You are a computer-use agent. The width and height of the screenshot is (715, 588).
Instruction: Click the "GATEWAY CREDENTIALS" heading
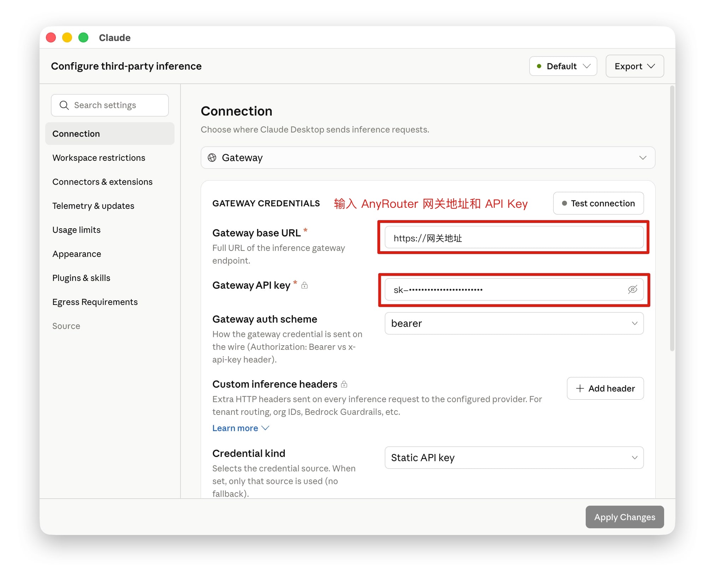tap(266, 203)
